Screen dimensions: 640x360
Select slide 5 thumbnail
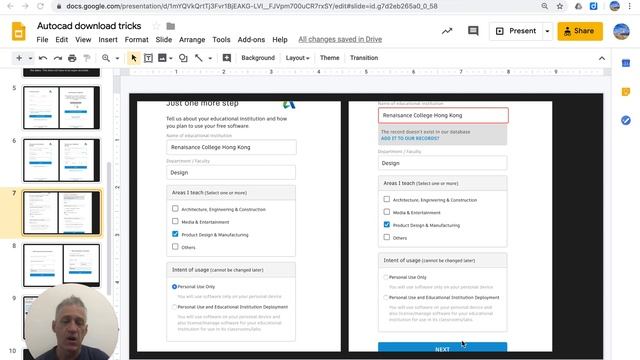pyautogui.click(x=61, y=108)
